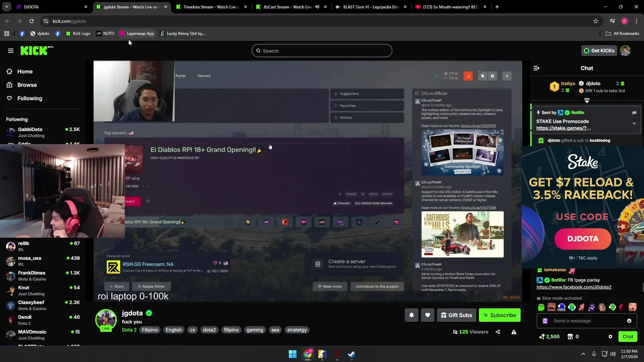
Task: Open Dendi channel in sidebar
Action: click(42, 320)
